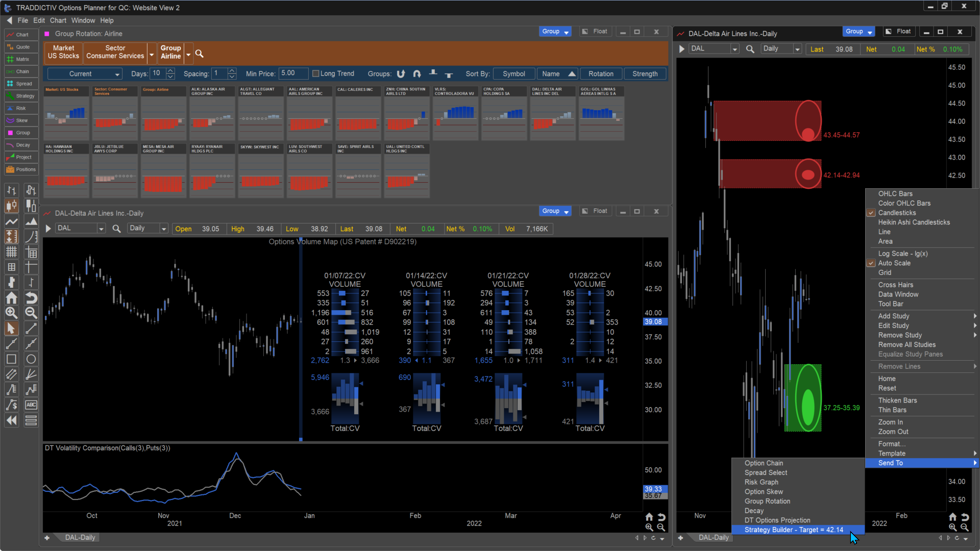Screen dimensions: 980x551
Task: Open the Risk tool in the sidebar
Action: click(x=21, y=108)
